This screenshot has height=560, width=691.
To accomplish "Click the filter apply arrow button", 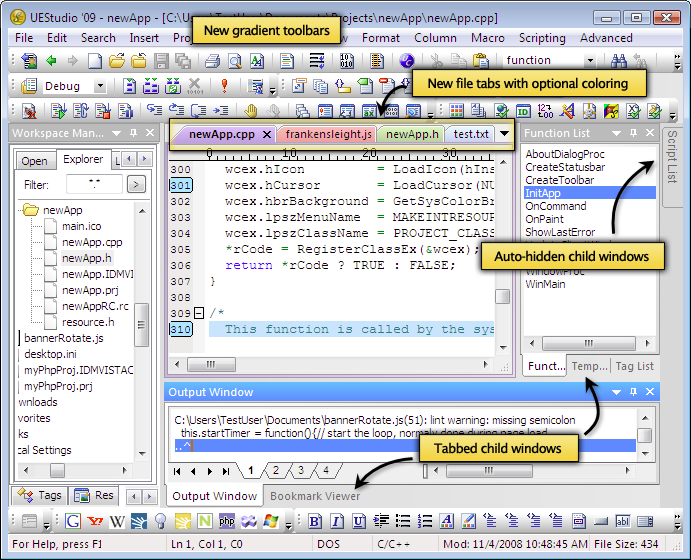I will coord(136,185).
